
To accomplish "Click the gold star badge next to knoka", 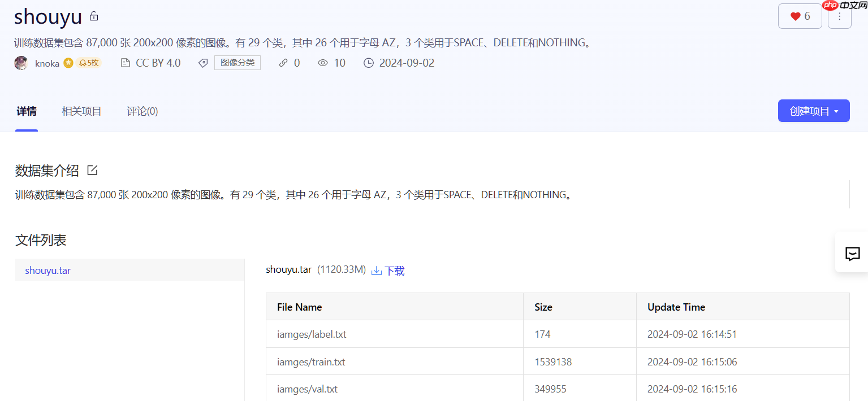I will point(68,63).
